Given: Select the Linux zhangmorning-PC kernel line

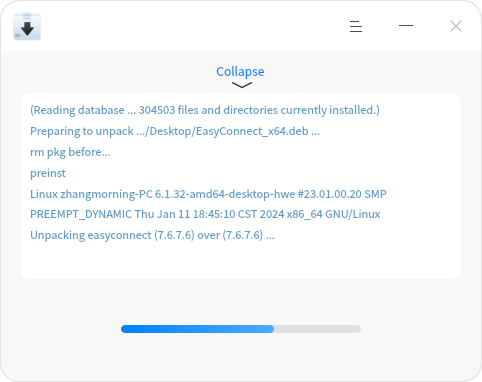Looking at the screenshot, I should 208,194.
